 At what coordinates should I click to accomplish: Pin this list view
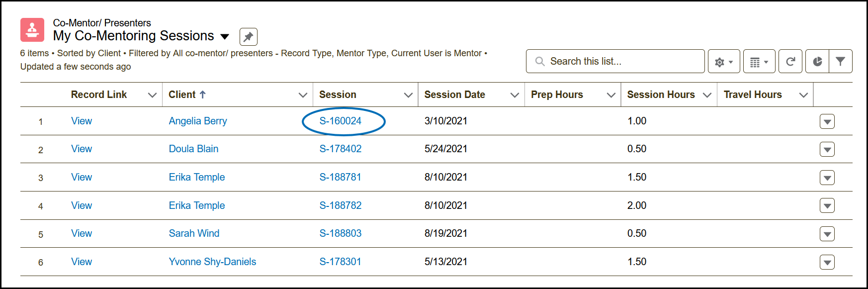click(x=248, y=37)
